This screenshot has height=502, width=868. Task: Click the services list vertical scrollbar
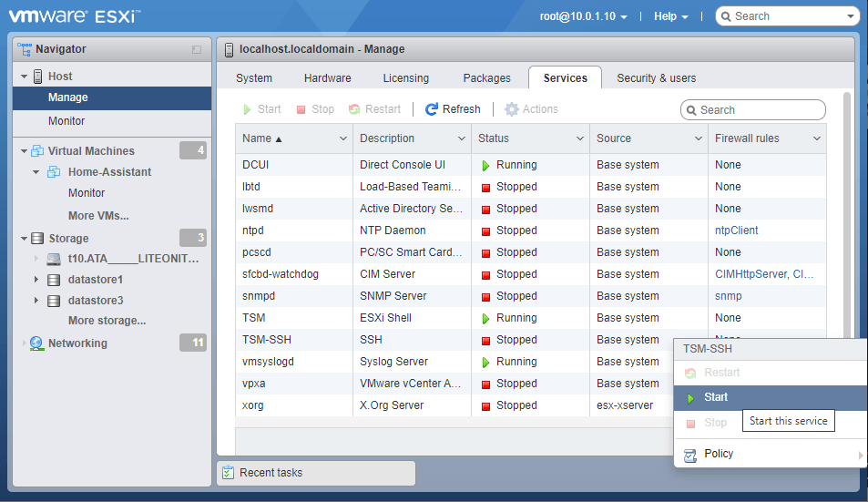point(846,216)
